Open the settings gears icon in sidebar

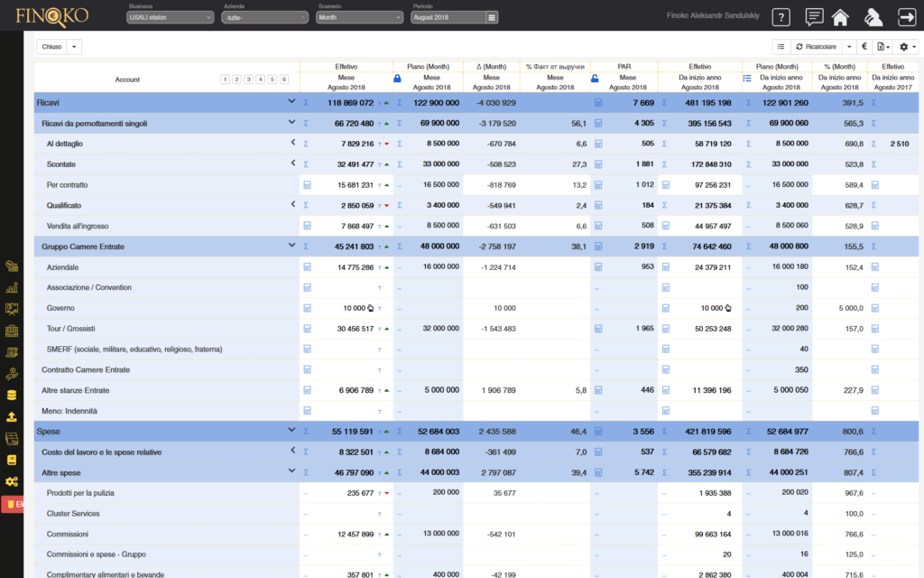coord(12,482)
